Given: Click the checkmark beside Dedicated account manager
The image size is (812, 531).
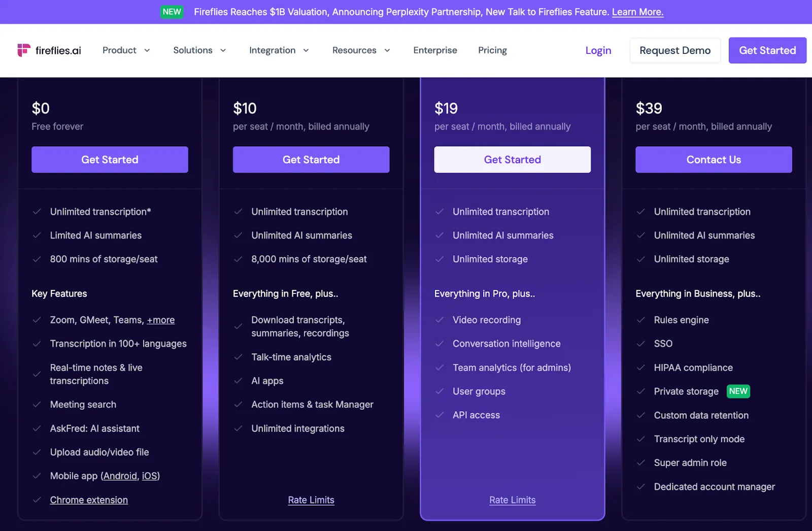Looking at the screenshot, I should tap(641, 486).
